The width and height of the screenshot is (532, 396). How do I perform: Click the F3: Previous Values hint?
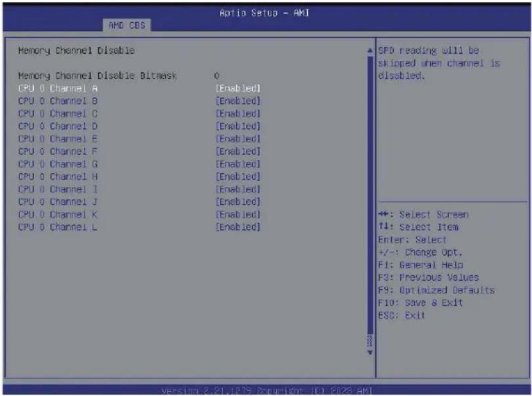428,278
